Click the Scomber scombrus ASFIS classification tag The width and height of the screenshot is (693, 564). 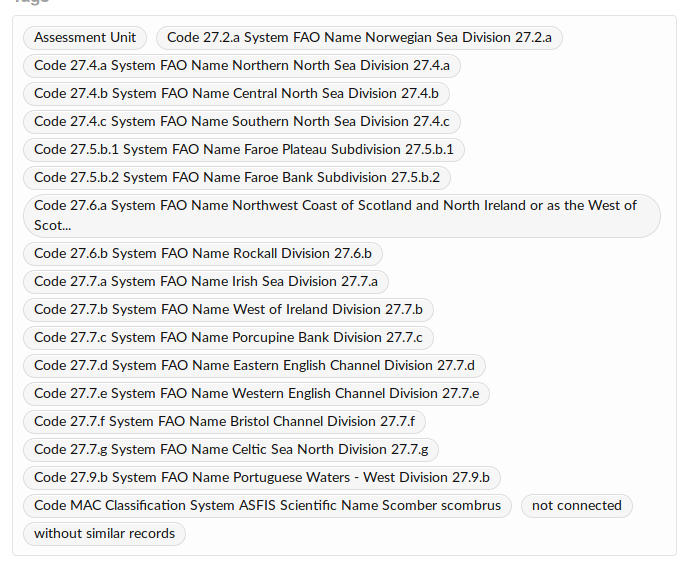click(267, 506)
